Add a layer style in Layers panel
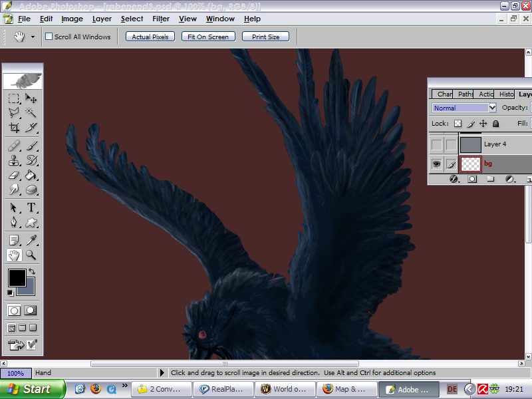The image size is (532, 399). coord(454,179)
